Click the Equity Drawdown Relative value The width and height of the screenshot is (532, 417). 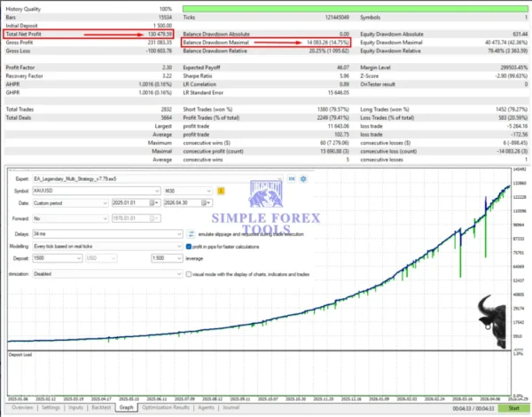507,51
